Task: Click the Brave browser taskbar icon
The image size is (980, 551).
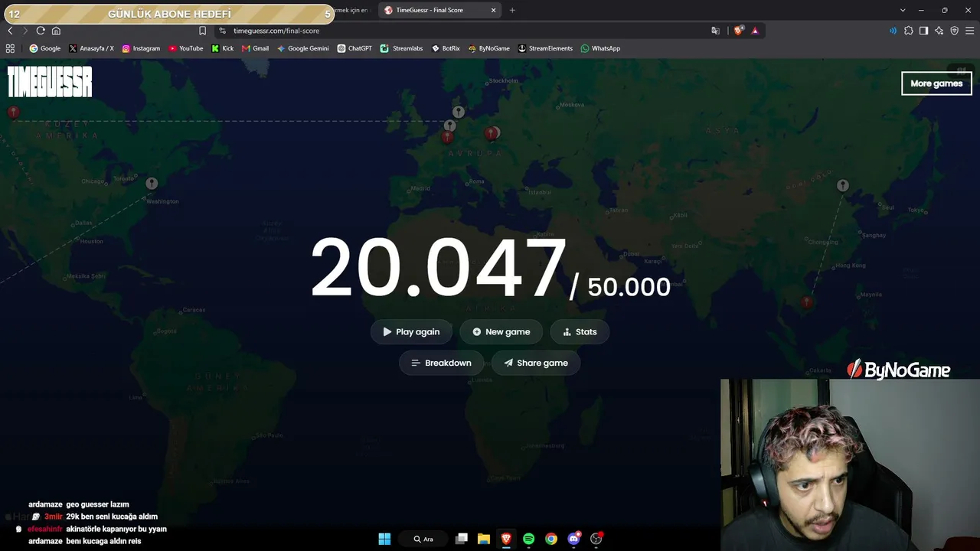Action: 506,539
